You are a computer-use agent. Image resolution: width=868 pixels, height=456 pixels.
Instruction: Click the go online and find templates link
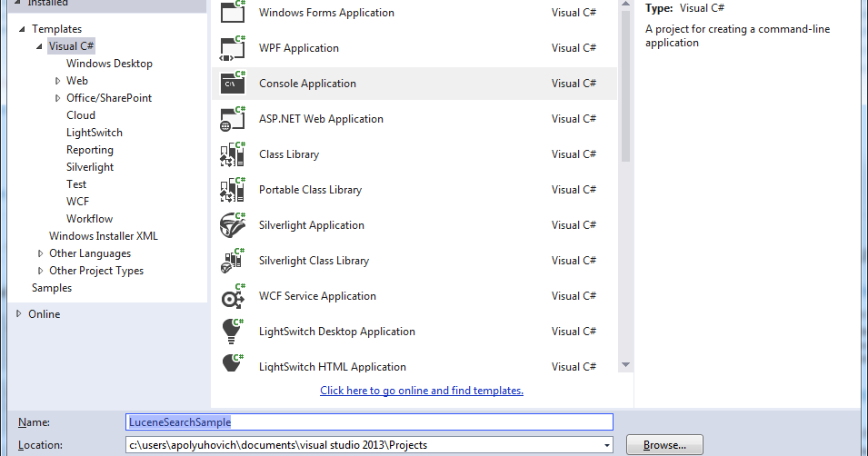click(x=421, y=391)
